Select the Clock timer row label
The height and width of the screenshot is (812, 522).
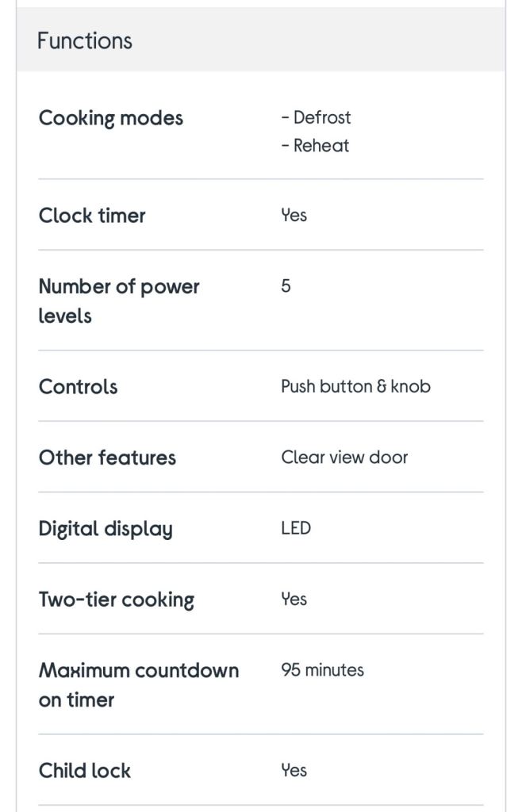pos(92,216)
